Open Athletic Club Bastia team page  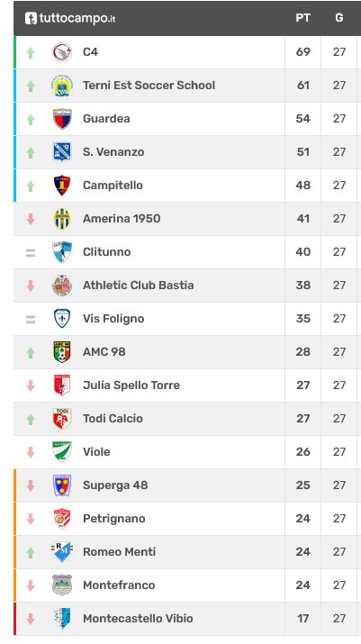(x=139, y=285)
